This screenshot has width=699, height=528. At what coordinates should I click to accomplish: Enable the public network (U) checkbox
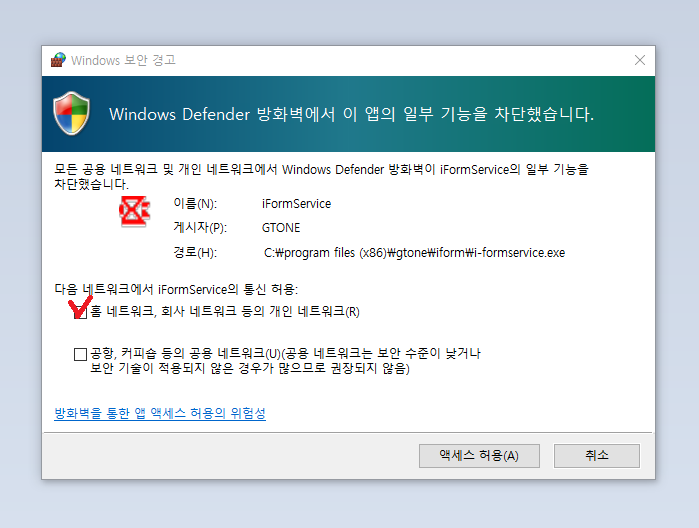[x=80, y=355]
